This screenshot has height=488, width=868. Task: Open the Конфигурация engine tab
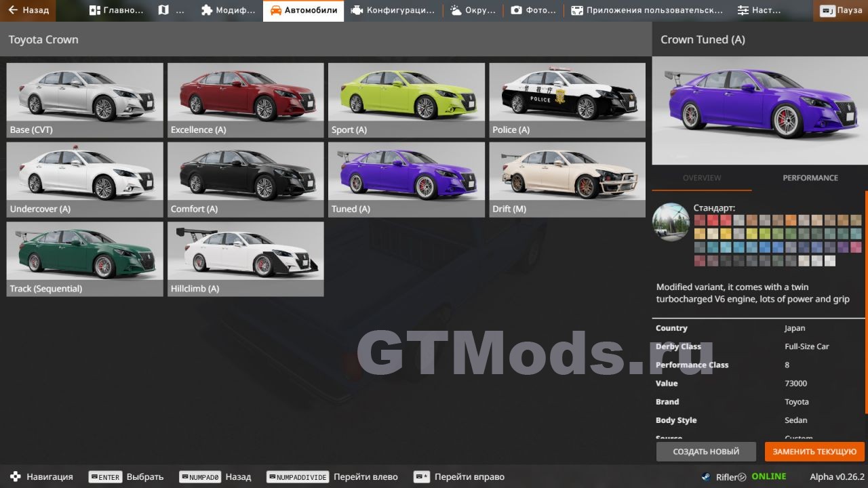(393, 10)
